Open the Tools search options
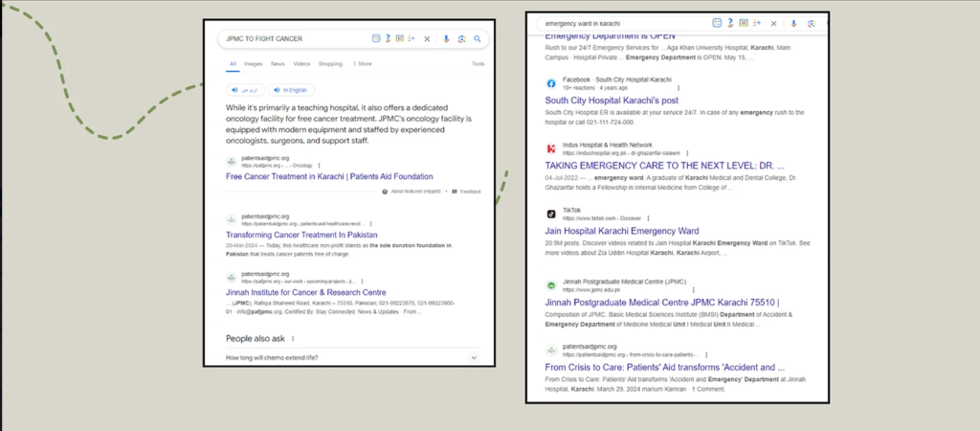The height and width of the screenshot is (431, 980). [479, 64]
